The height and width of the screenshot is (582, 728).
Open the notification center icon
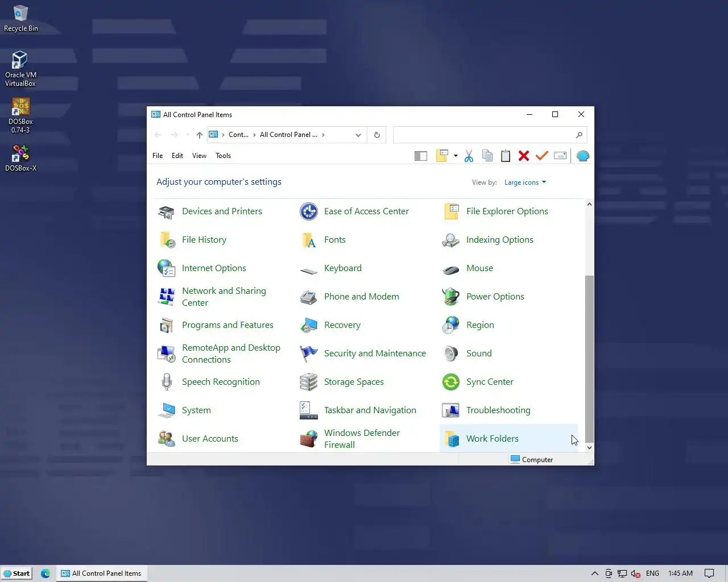(x=709, y=573)
